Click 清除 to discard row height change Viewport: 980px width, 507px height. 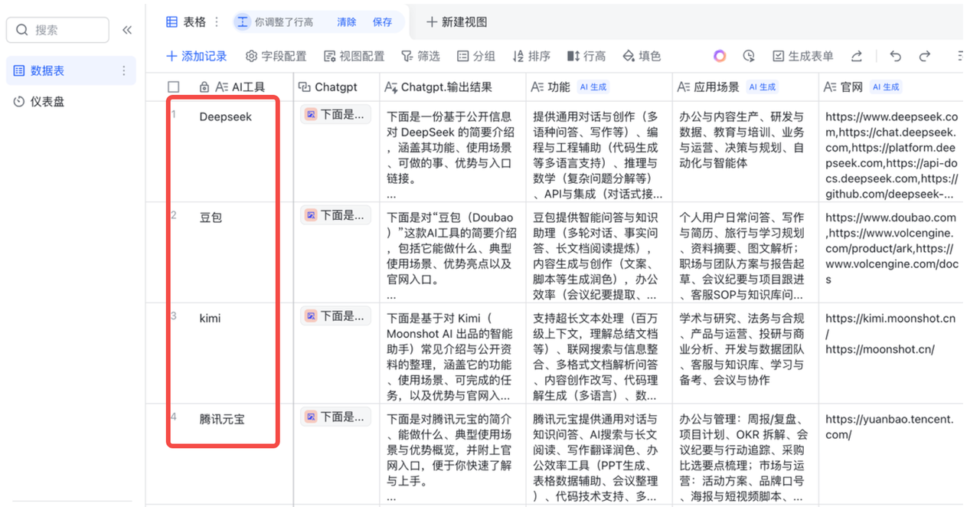(x=347, y=22)
